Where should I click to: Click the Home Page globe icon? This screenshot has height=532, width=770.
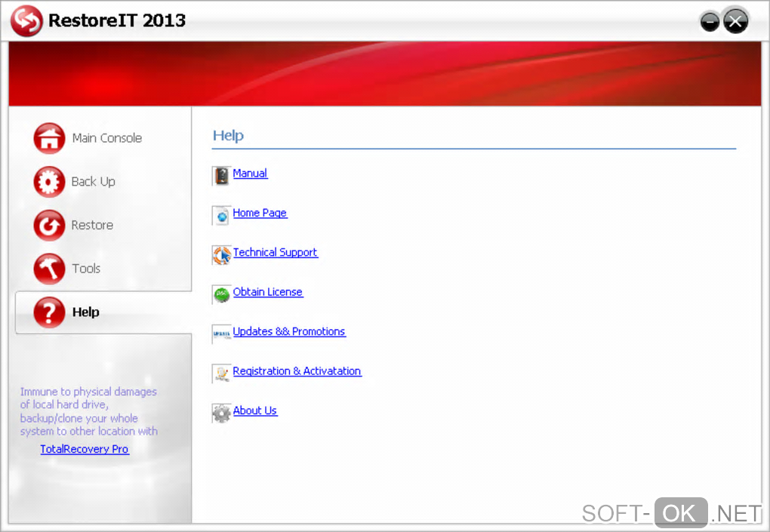point(221,216)
